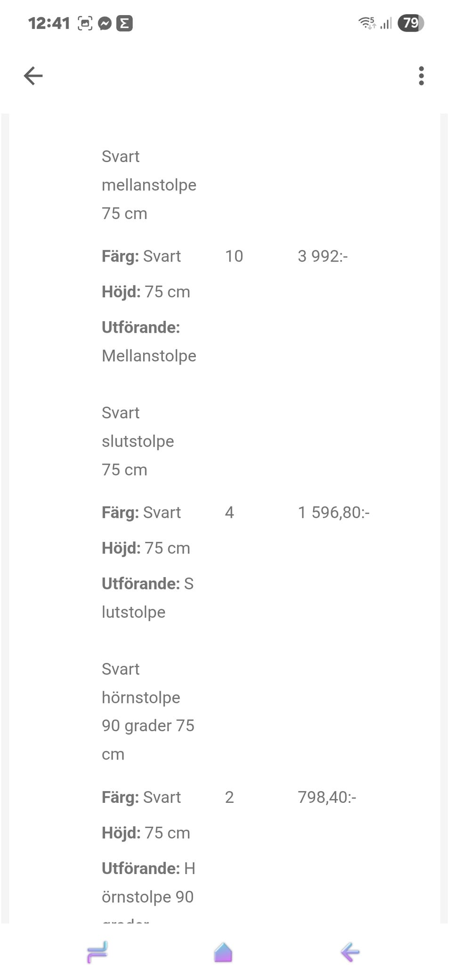Image resolution: width=452 pixels, height=980 pixels.
Task: Tap the price 798,40:-
Action: click(327, 797)
